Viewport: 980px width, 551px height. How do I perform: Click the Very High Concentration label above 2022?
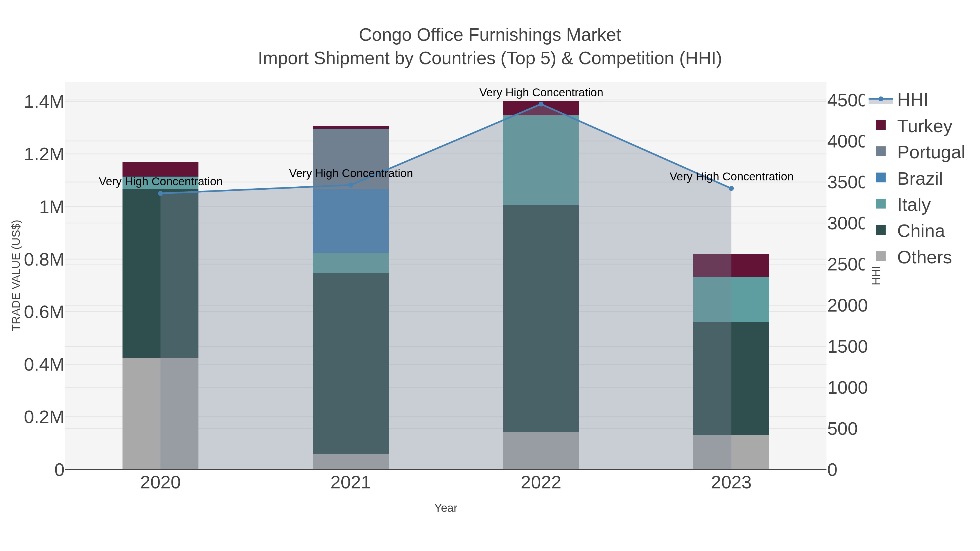pos(541,93)
